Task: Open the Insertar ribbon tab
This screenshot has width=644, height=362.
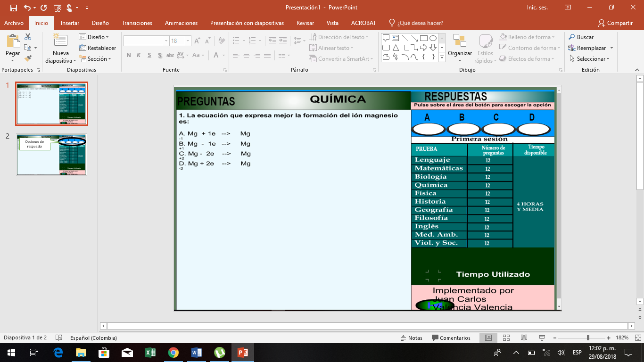Action: (70, 23)
